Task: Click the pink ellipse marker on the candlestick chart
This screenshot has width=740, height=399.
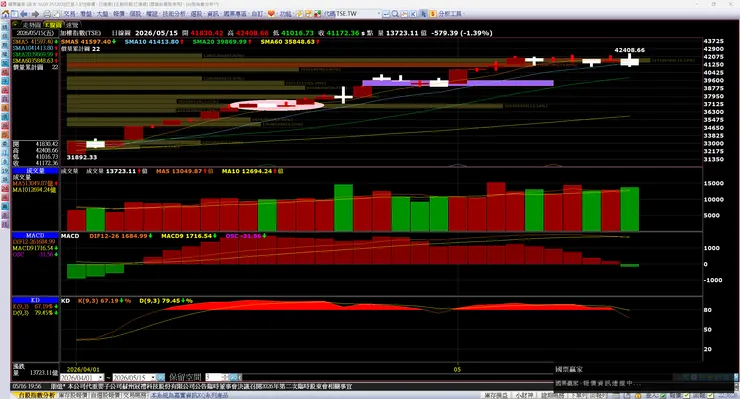Action: pyautogui.click(x=277, y=105)
